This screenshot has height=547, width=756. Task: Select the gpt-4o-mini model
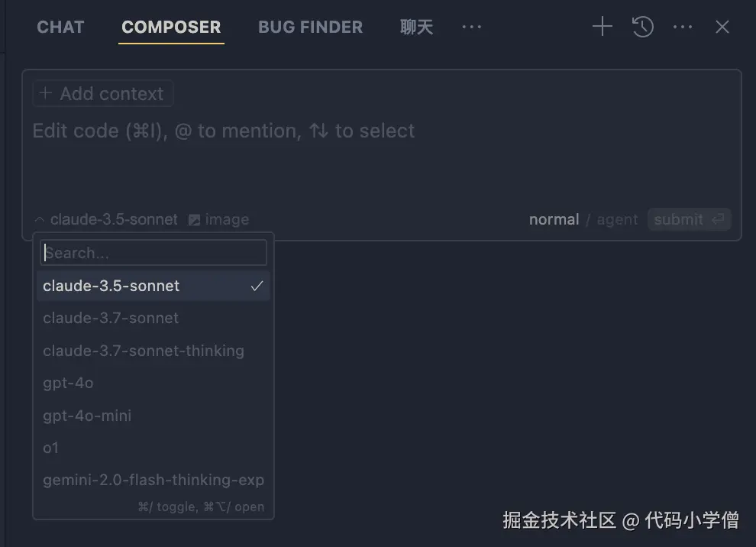pos(87,416)
